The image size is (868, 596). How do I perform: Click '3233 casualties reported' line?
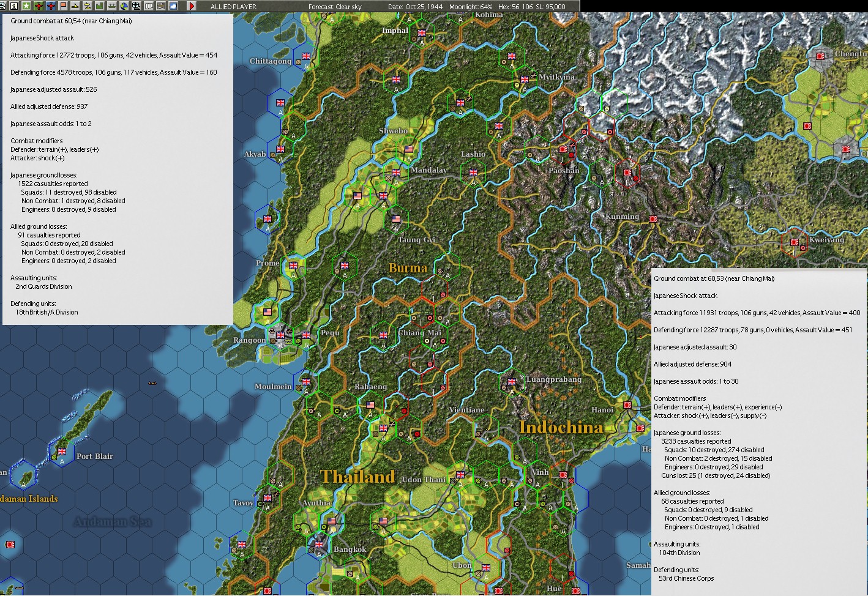click(x=696, y=441)
